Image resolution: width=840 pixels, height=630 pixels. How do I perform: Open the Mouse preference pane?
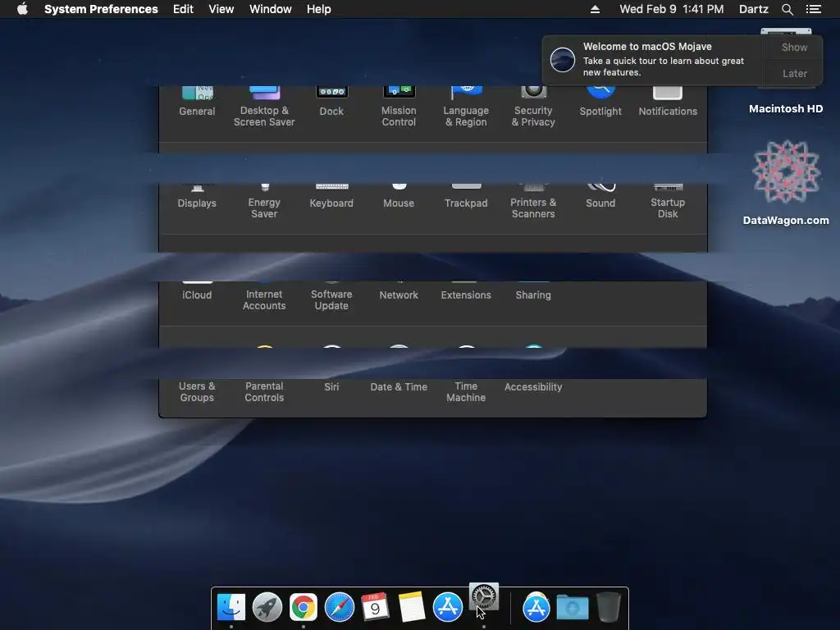pos(399,197)
